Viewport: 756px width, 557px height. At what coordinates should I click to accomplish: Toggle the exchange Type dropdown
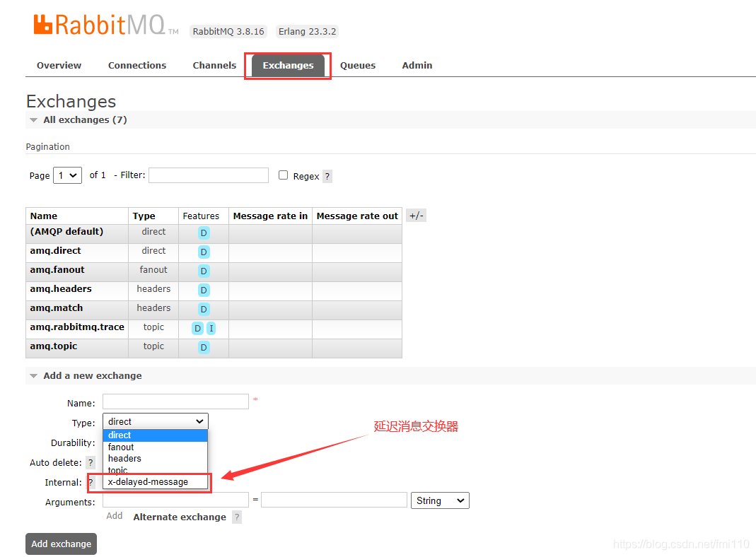pos(156,421)
